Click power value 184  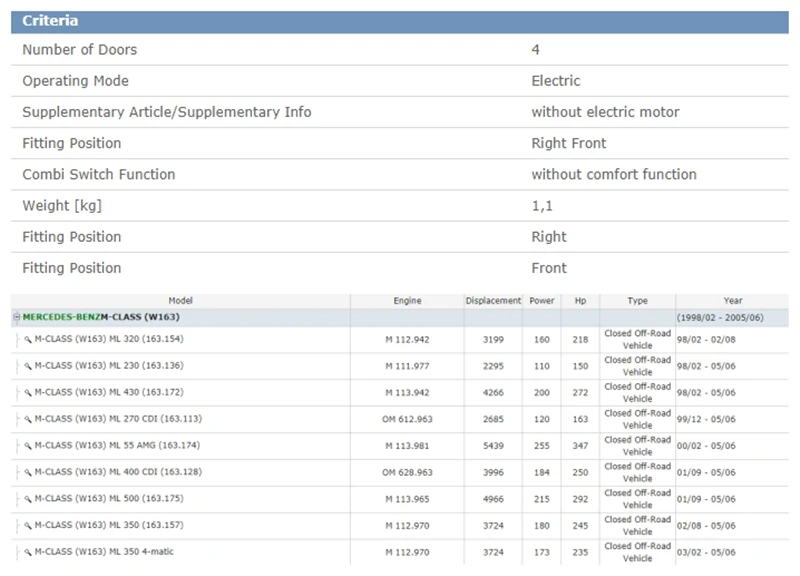[x=542, y=472]
